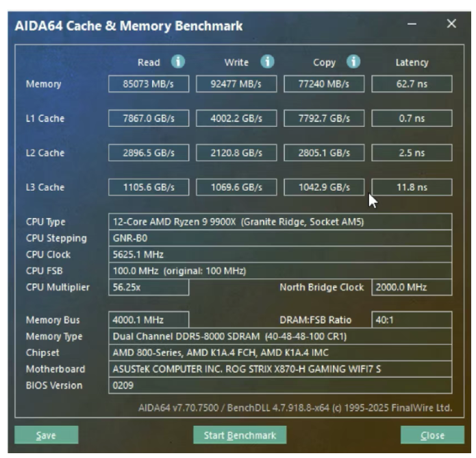Click L1 Cache Latency 0.7 ns
This screenshot has width=476, height=458.
coord(412,118)
